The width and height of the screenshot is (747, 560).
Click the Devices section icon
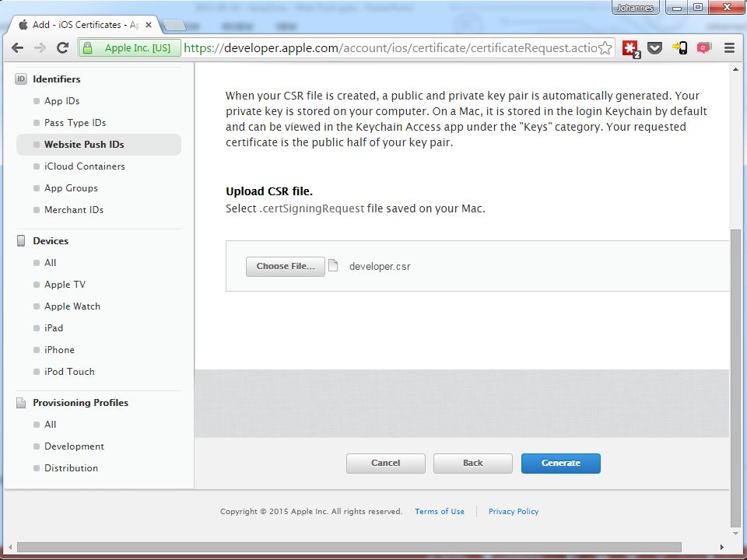[21, 241]
